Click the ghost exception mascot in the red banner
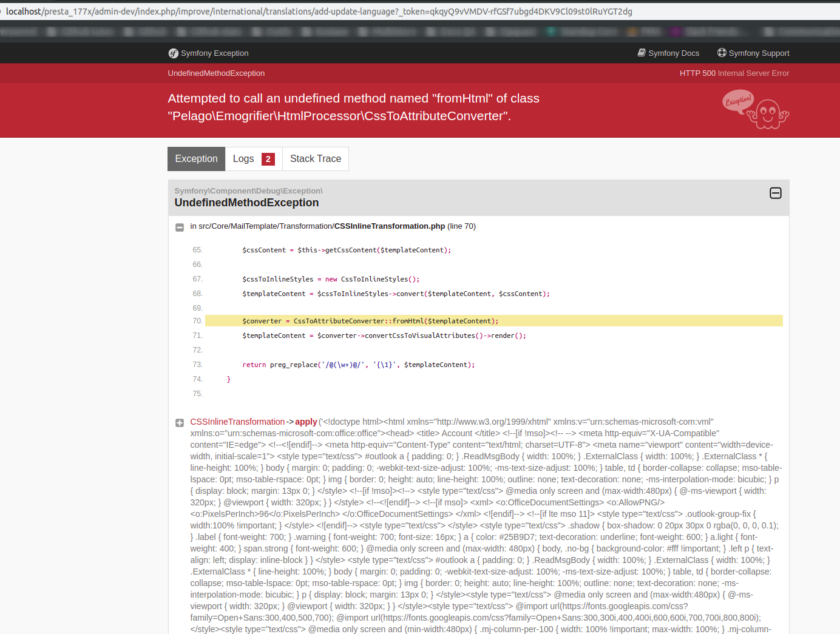 768,115
